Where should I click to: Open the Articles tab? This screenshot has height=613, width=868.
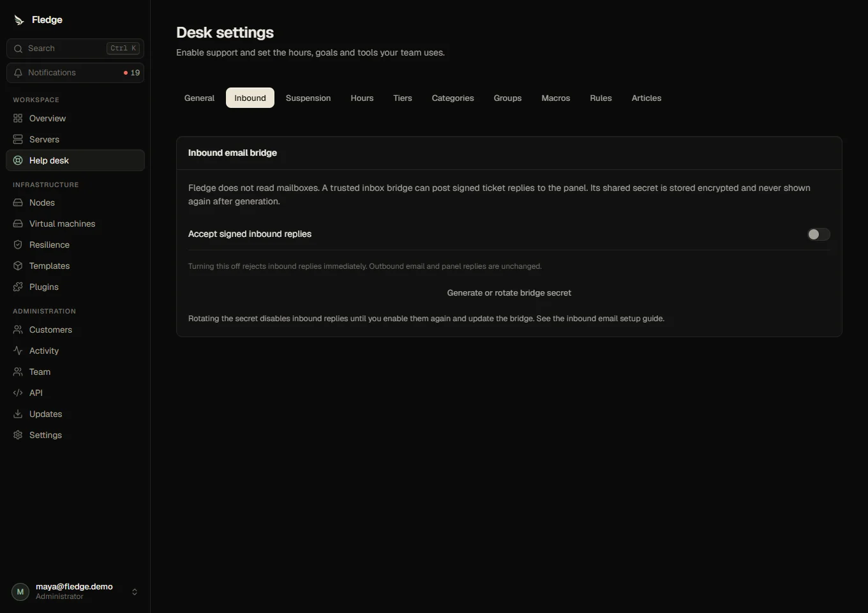tap(647, 98)
